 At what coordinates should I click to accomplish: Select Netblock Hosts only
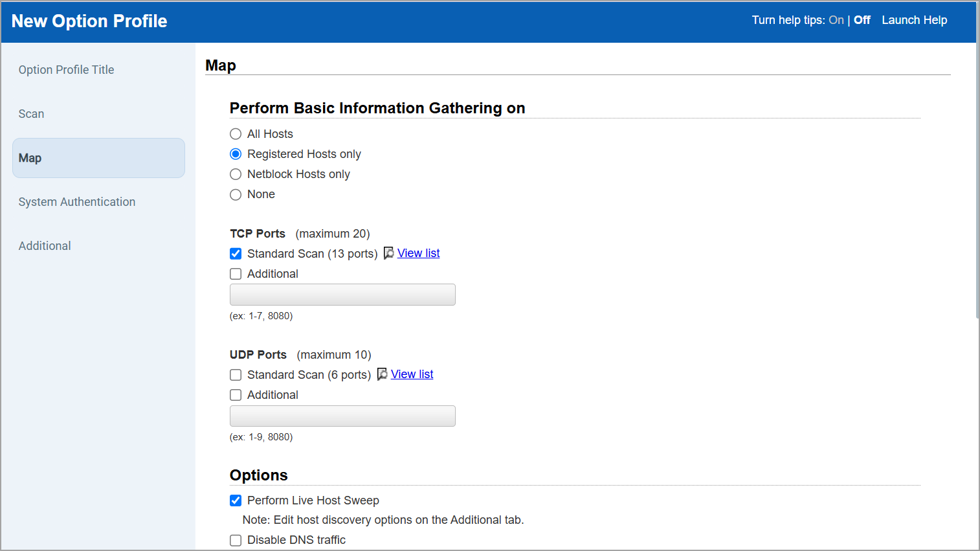[236, 174]
